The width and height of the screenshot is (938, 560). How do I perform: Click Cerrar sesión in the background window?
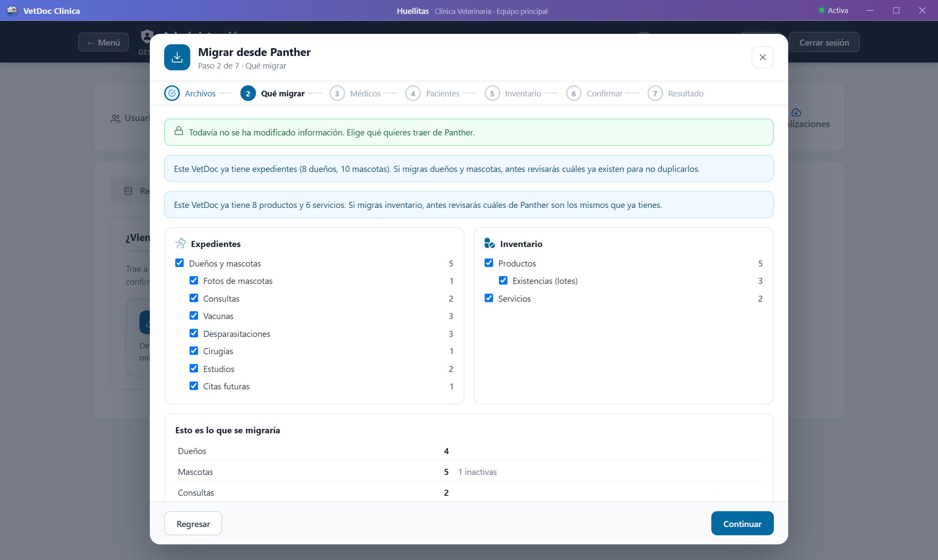(x=824, y=42)
